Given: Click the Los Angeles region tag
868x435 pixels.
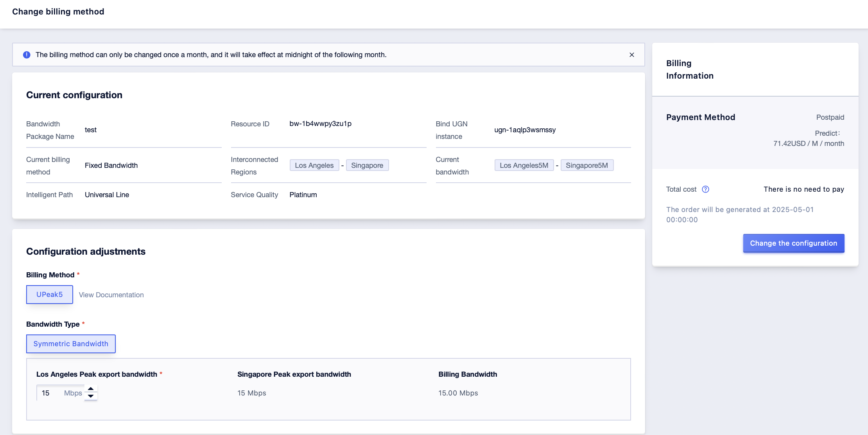Looking at the screenshot, I should [314, 165].
